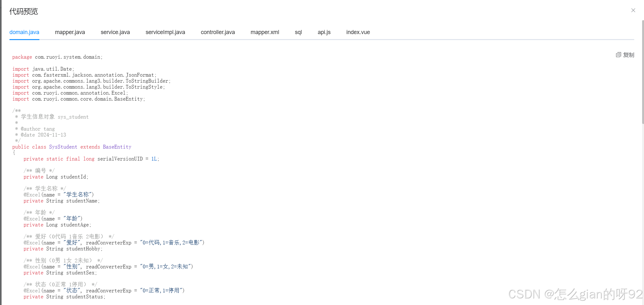Open the api.js tab
This screenshot has height=305, width=644.
(324, 32)
